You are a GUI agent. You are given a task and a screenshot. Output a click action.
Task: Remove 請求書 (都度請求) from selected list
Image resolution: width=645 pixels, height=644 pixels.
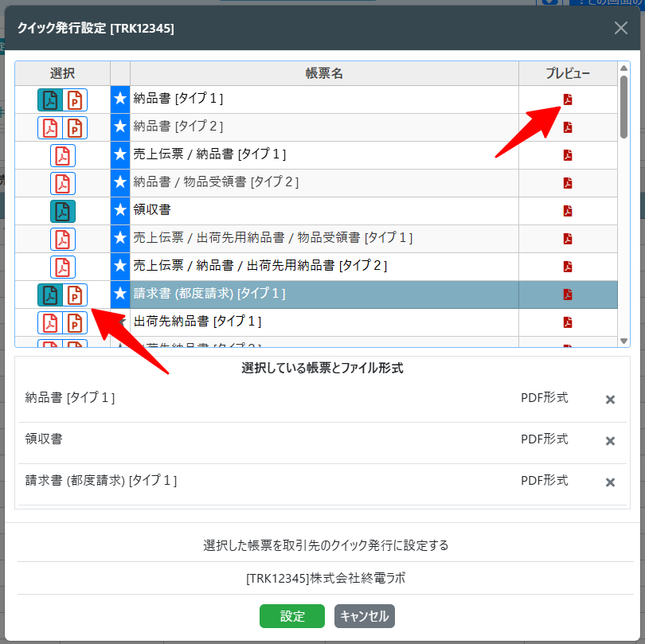610,482
